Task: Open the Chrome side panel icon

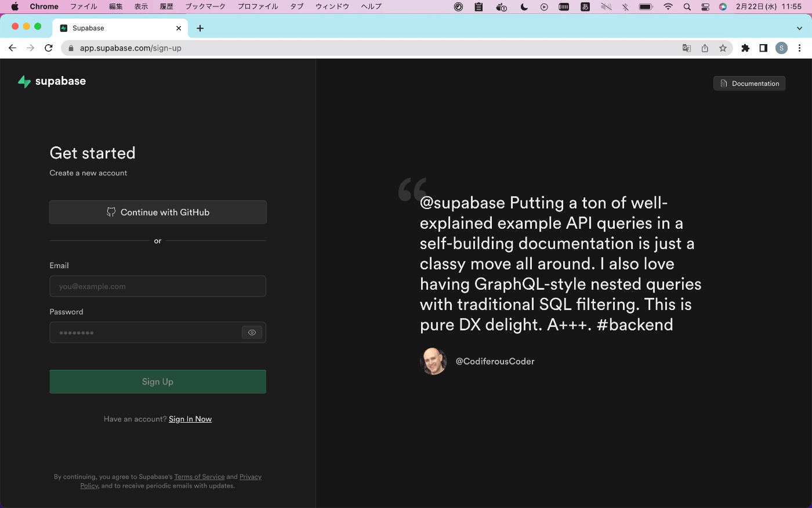Action: pos(763,48)
